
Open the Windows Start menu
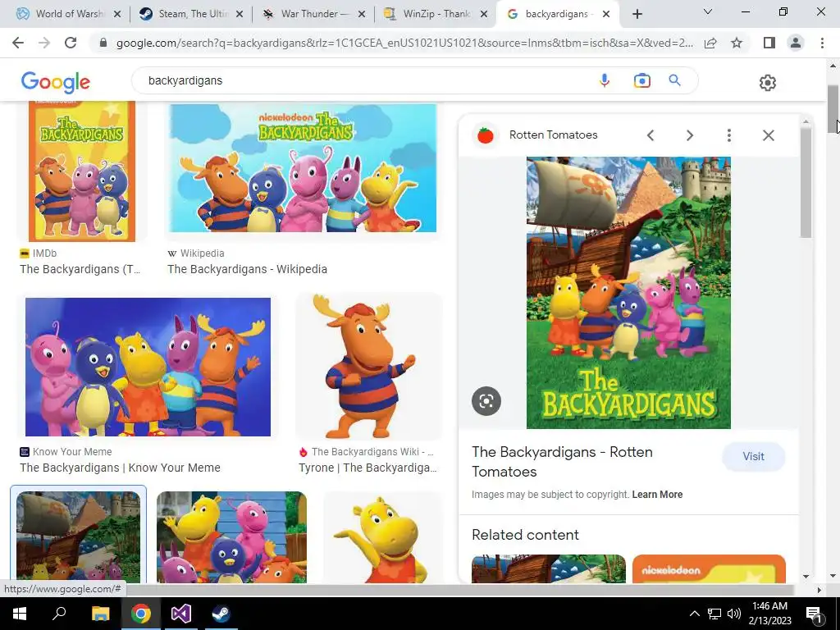pos(20,614)
